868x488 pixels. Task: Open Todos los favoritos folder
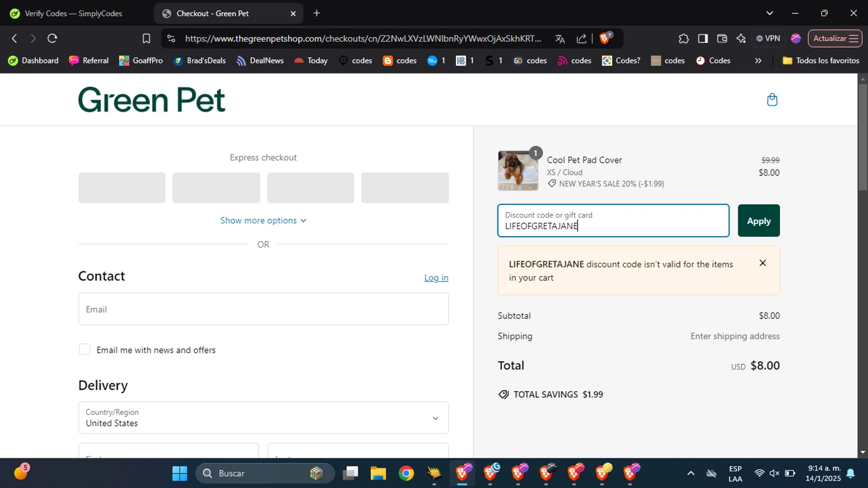click(x=821, y=60)
